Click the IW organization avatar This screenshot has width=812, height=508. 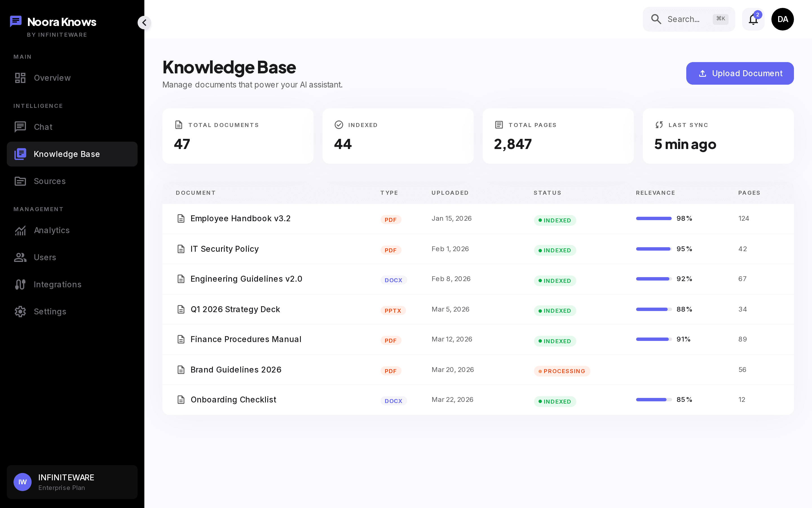tap(23, 482)
